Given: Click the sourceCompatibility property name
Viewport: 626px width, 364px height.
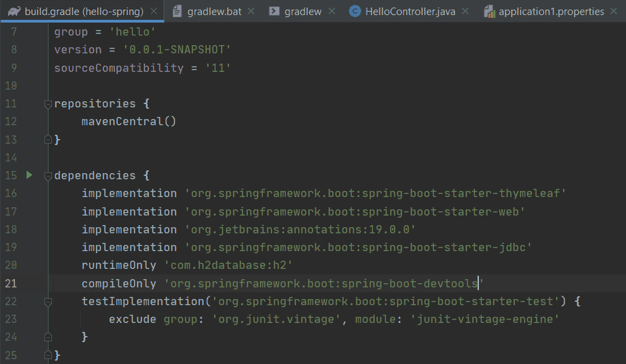Looking at the screenshot, I should (118, 68).
